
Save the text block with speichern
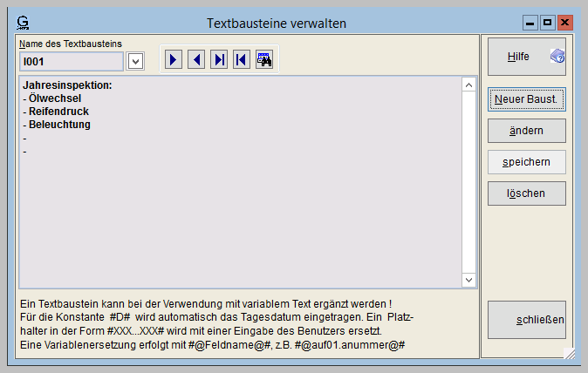[x=526, y=162]
